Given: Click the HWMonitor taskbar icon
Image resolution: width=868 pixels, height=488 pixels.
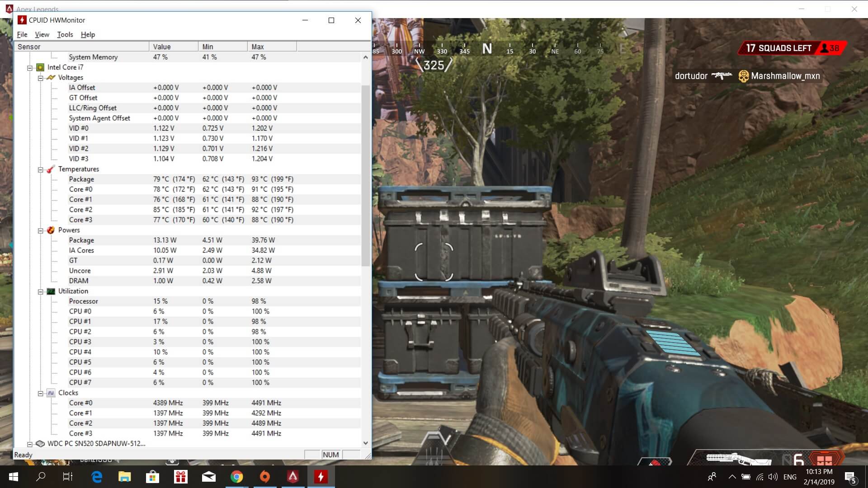Looking at the screenshot, I should pos(321,477).
